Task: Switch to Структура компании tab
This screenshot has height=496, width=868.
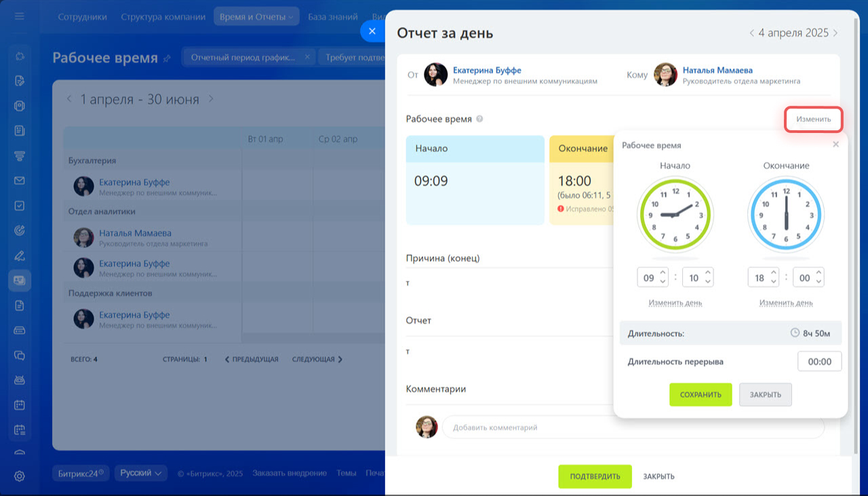Action: [x=163, y=17]
